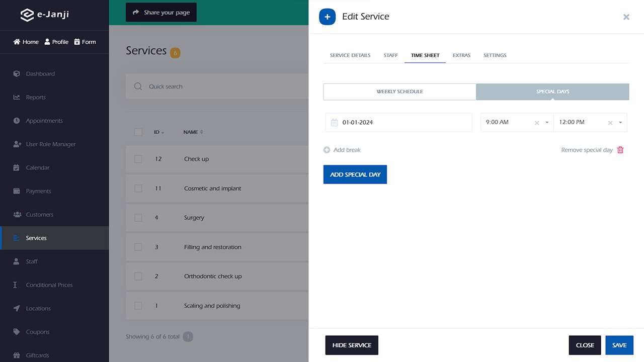
Task: Open Dashboard menu item
Action: (54, 74)
